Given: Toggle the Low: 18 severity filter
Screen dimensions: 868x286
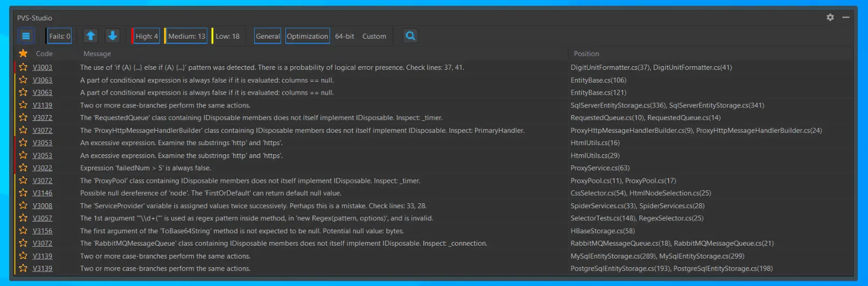Looking at the screenshot, I should [x=227, y=36].
